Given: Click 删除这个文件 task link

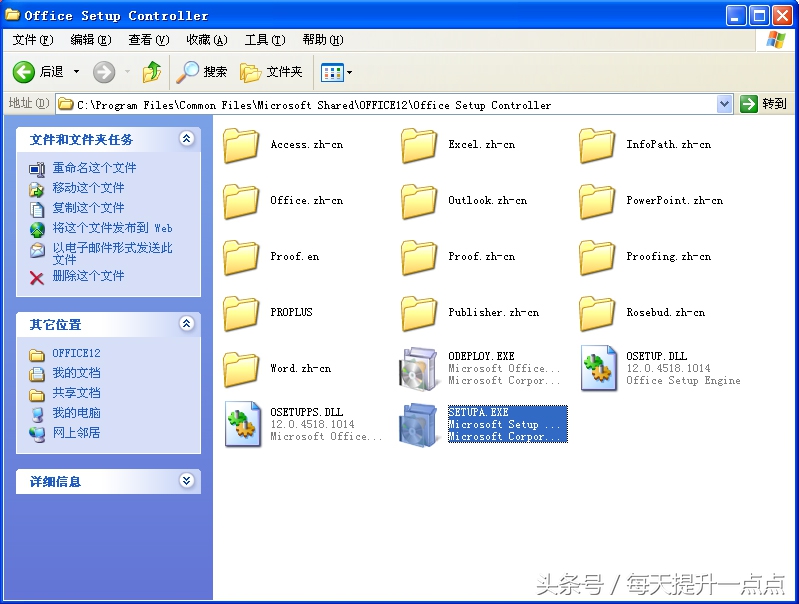Looking at the screenshot, I should [88, 276].
